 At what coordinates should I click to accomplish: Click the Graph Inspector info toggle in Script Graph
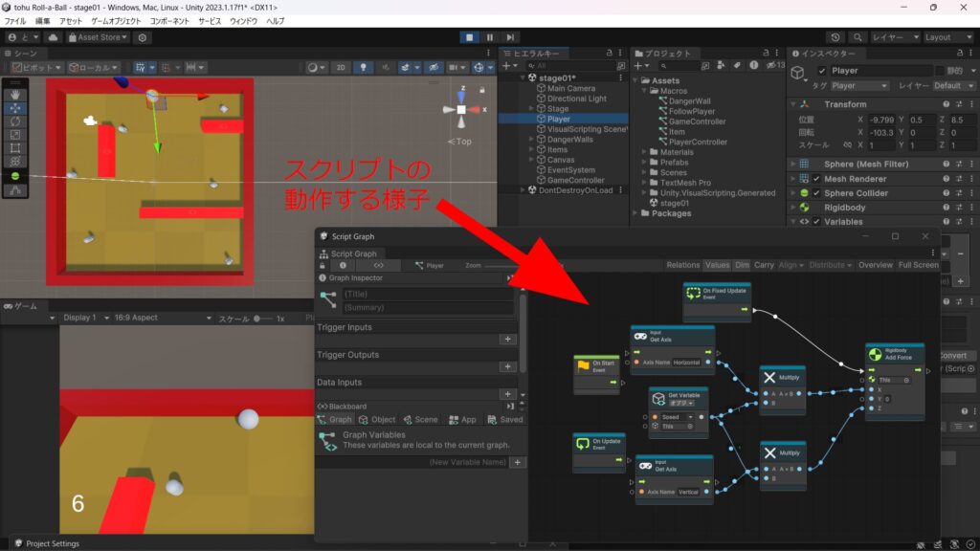(x=343, y=266)
